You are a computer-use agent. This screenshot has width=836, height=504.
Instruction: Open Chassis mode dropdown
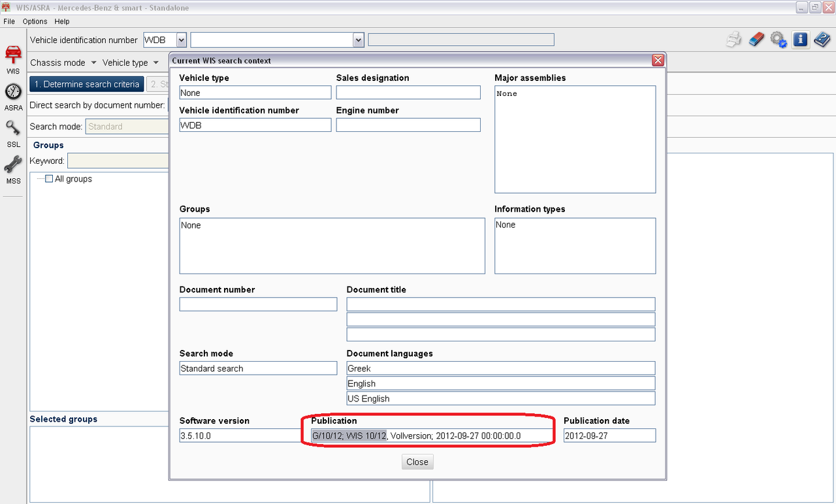pyautogui.click(x=63, y=63)
